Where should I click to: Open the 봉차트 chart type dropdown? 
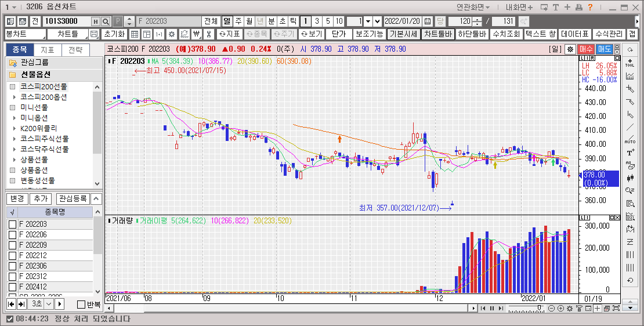[x=26, y=34]
